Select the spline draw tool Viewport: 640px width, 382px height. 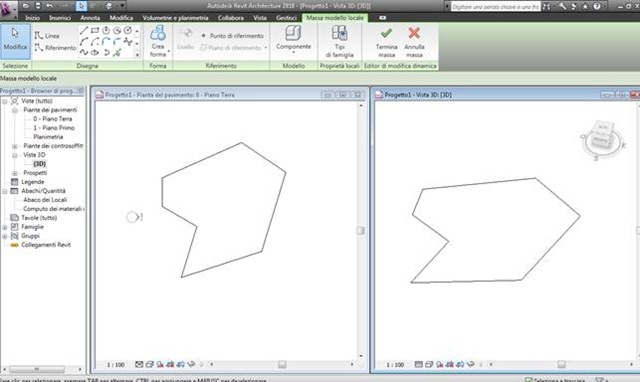[x=84, y=52]
